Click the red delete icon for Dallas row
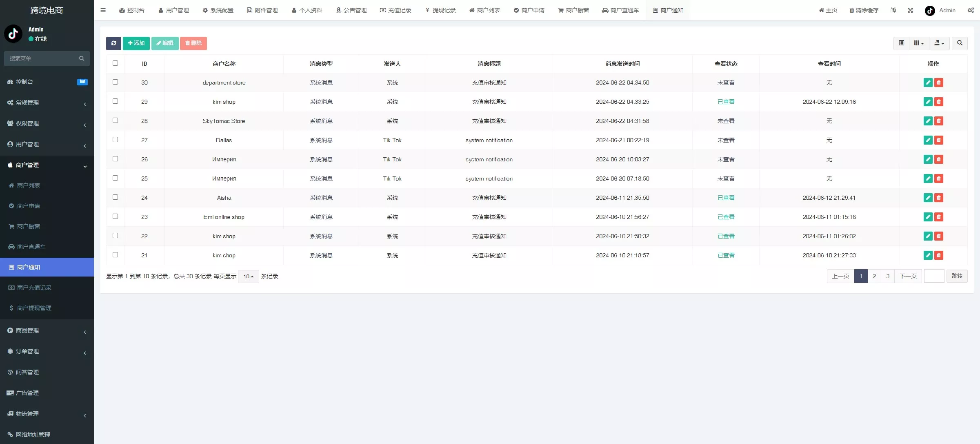This screenshot has height=444, width=980. click(x=939, y=140)
